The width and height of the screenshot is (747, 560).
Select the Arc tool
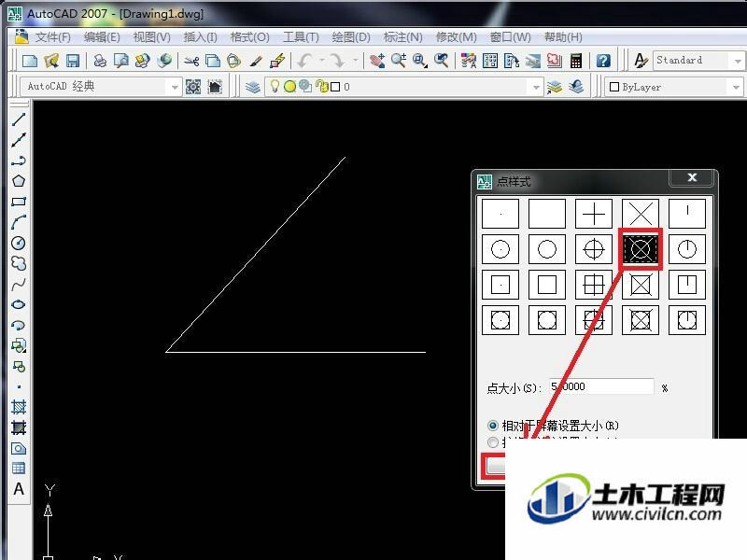click(x=18, y=222)
